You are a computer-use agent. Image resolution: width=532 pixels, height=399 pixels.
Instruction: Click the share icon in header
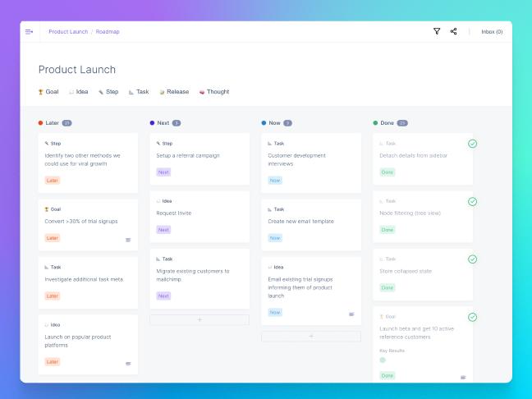453,31
